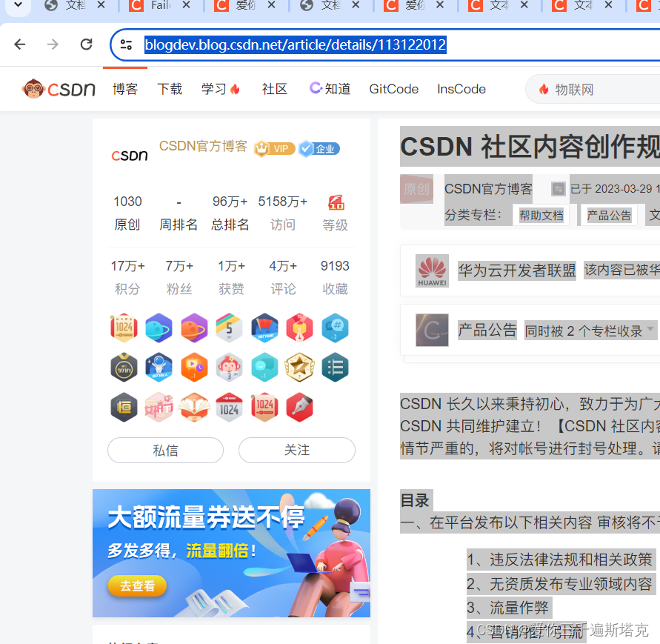Click the orange planet medal badge
This screenshot has width=660, height=644.
pyautogui.click(x=194, y=328)
